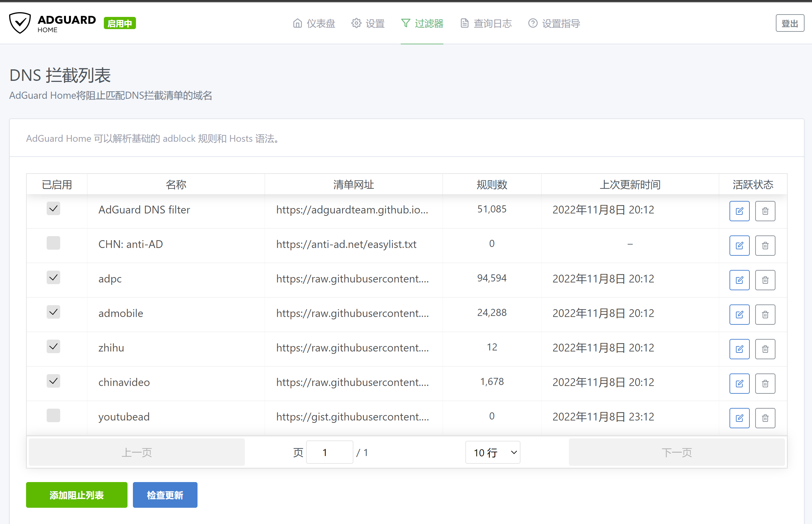Enable the CHN: anti-AD checkbox
812x524 pixels.
[53, 243]
